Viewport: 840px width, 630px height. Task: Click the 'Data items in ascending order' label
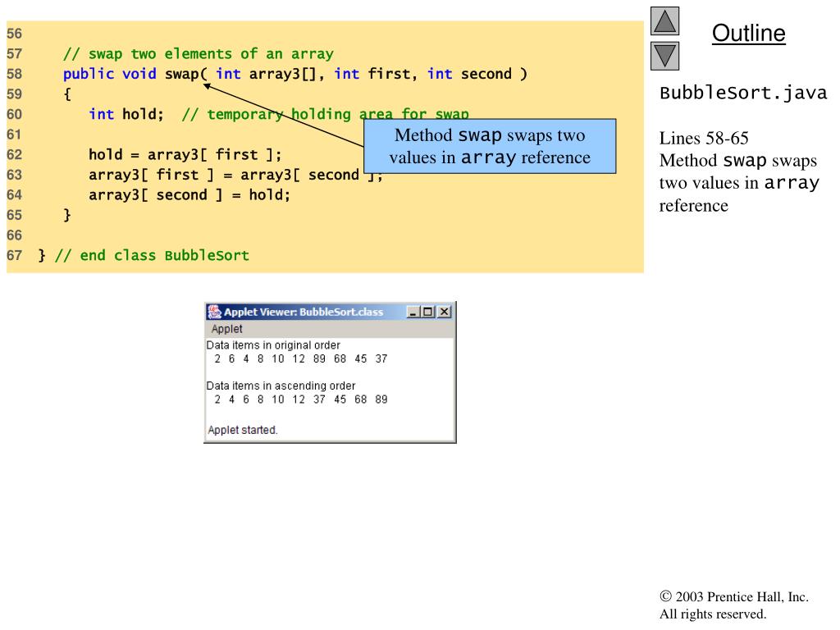[281, 386]
